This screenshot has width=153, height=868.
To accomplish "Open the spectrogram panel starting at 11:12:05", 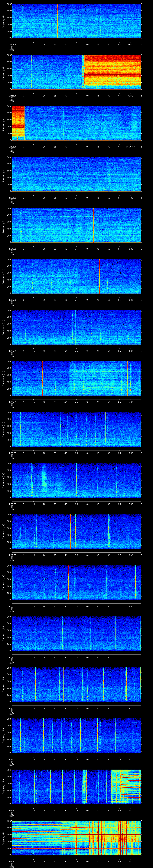I will (76, 787).
